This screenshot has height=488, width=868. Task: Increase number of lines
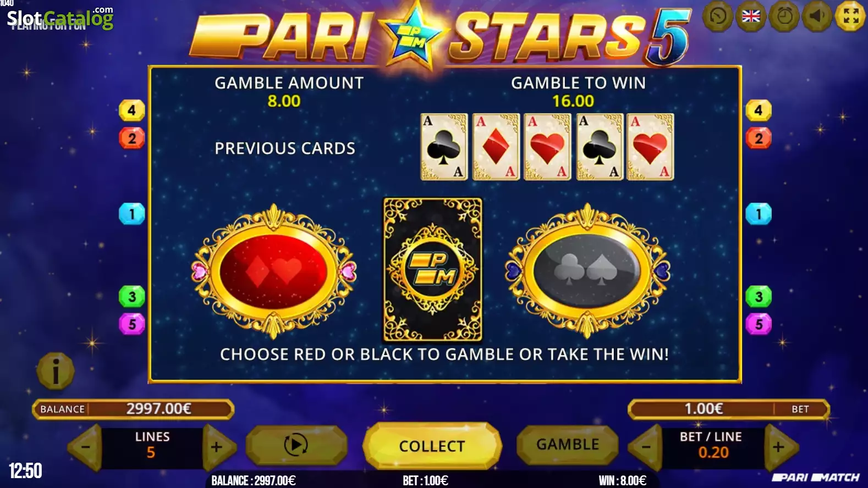218,447
